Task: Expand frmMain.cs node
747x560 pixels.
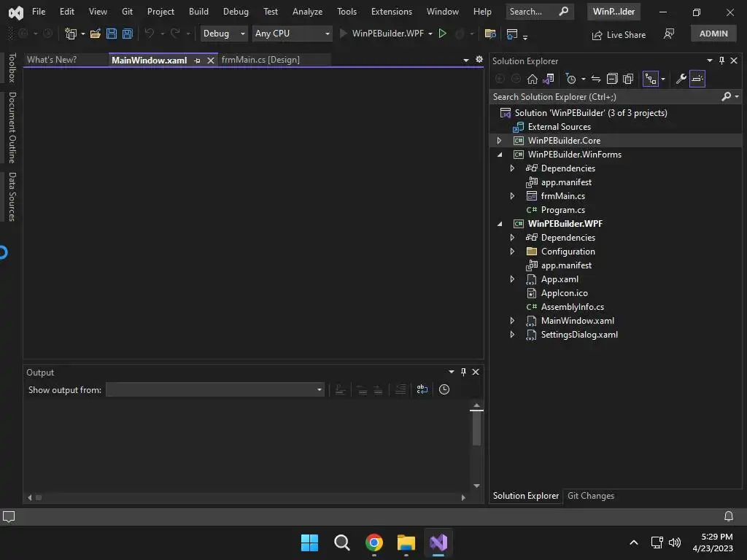Action: point(512,195)
